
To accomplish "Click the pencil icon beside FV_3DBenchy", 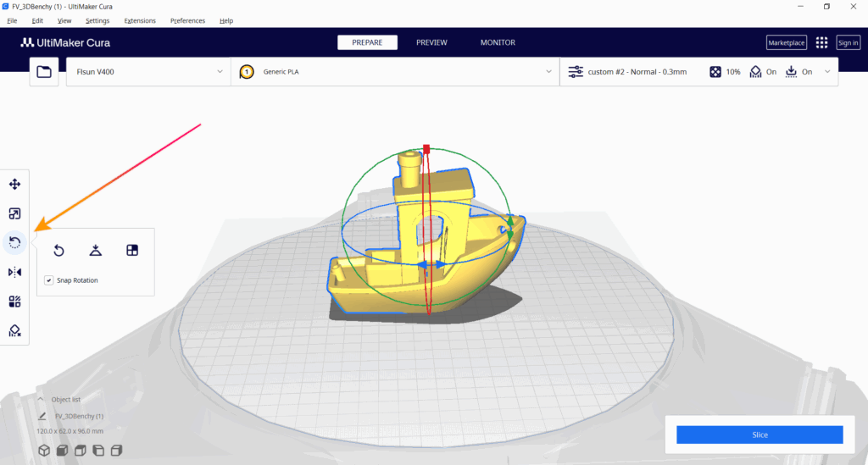I will point(42,416).
